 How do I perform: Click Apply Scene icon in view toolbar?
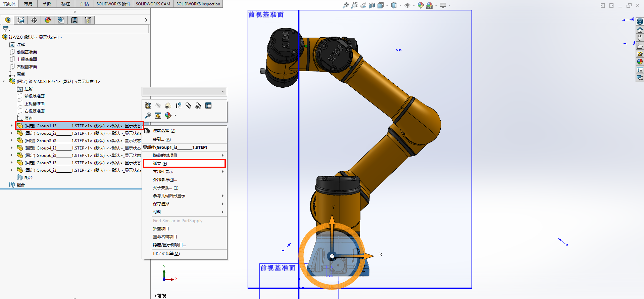tap(429, 5)
